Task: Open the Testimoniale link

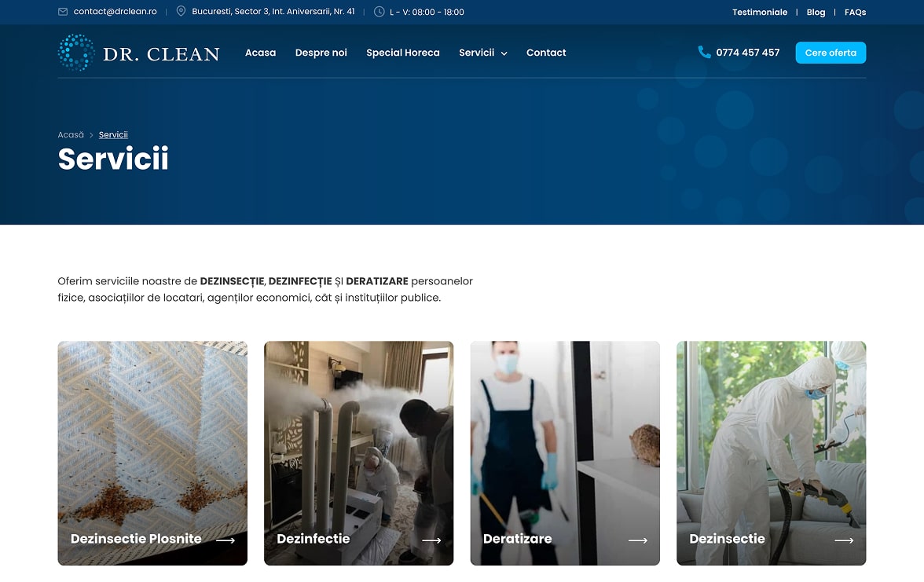Action: (760, 12)
